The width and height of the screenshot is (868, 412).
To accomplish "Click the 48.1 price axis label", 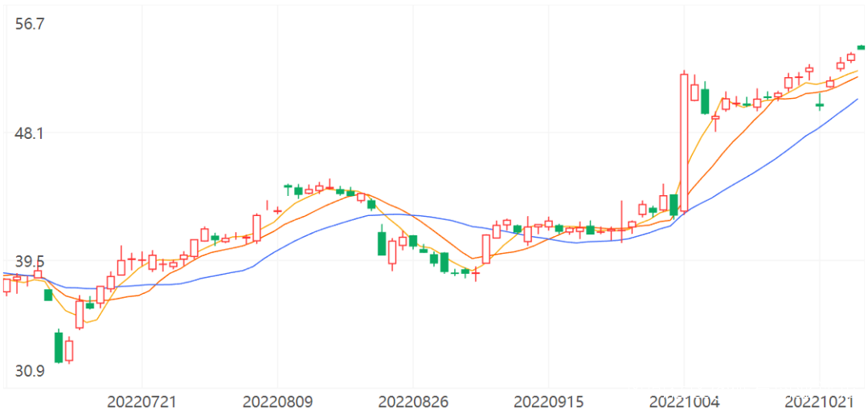I will click(29, 133).
